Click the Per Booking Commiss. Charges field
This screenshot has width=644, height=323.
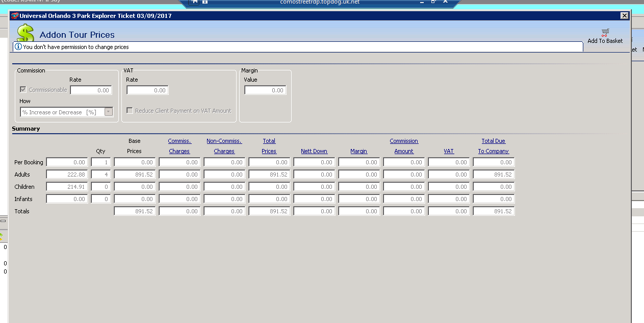point(179,162)
